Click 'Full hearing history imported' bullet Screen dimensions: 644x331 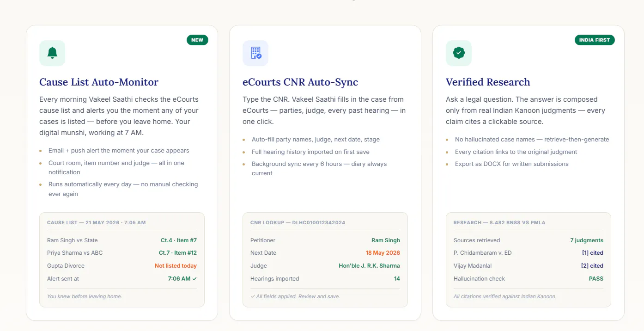[310, 152]
